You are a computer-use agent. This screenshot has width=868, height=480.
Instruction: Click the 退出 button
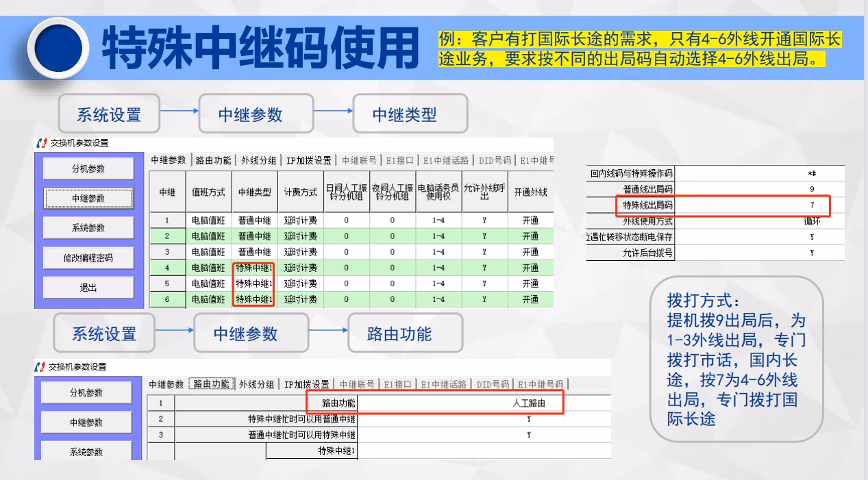coord(88,288)
